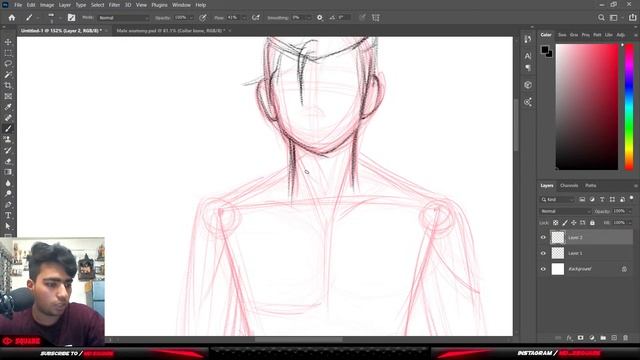Open smoothing options gear icon
Screen dimensions: 640x360
[x=320, y=18]
